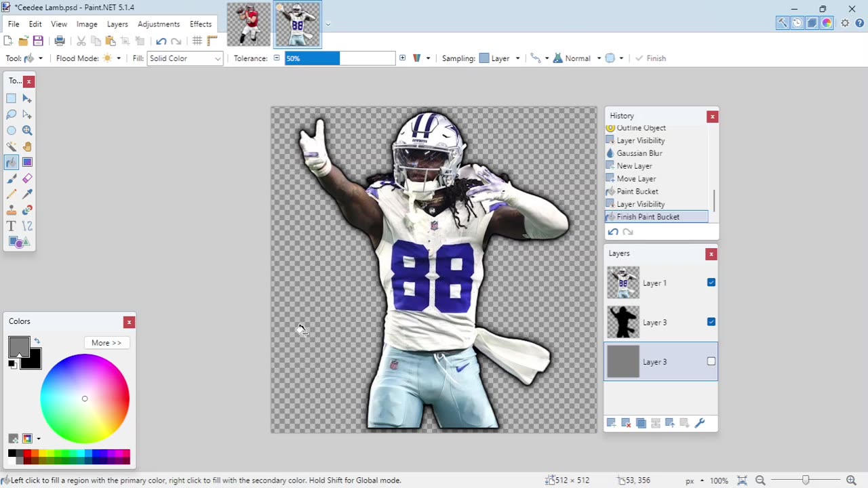Select the Shapes tool

[19, 242]
